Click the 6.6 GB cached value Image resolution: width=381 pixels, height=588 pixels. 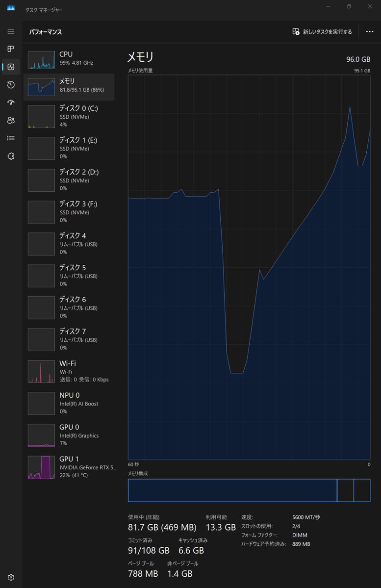(x=191, y=551)
